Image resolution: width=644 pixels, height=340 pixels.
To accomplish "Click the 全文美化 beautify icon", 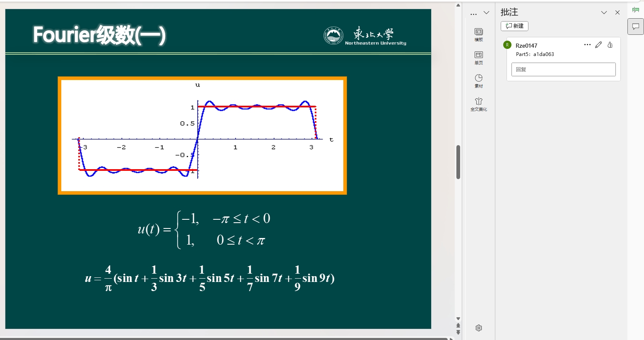I will [x=479, y=104].
